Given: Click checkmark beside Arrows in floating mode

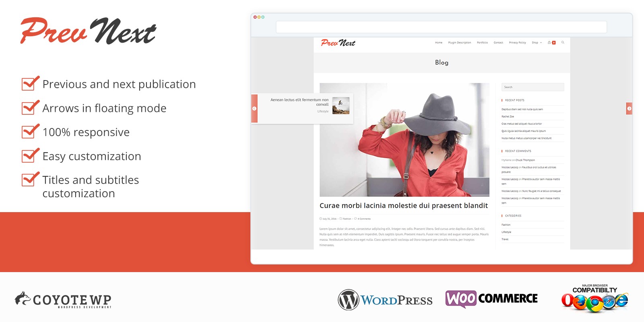Looking at the screenshot, I should click(x=31, y=107).
